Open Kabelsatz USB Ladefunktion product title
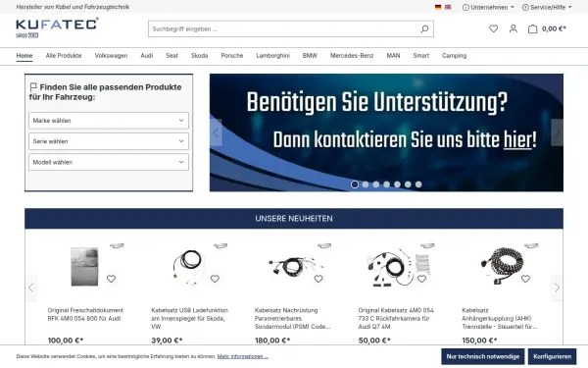The image size is (588, 368). pos(189,318)
